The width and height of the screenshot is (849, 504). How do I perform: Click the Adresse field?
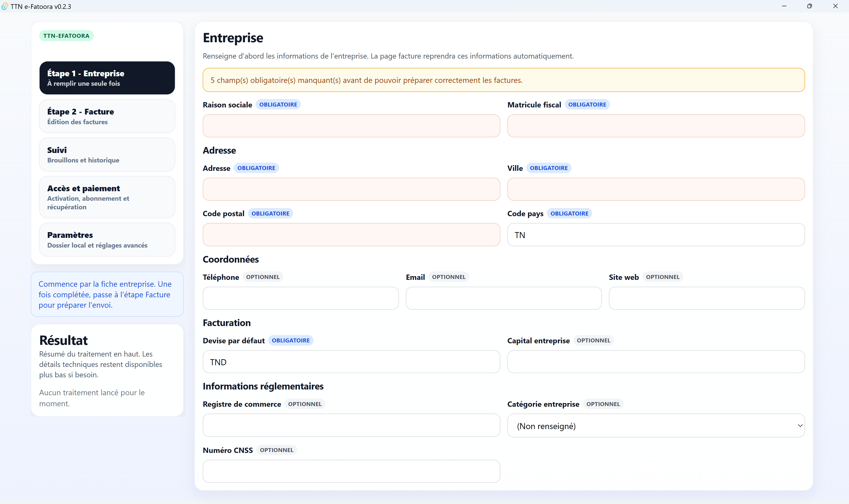tap(351, 189)
